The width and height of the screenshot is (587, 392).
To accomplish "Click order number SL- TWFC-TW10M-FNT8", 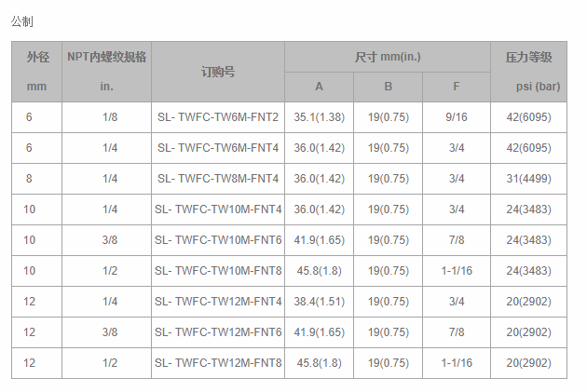I will [218, 271].
